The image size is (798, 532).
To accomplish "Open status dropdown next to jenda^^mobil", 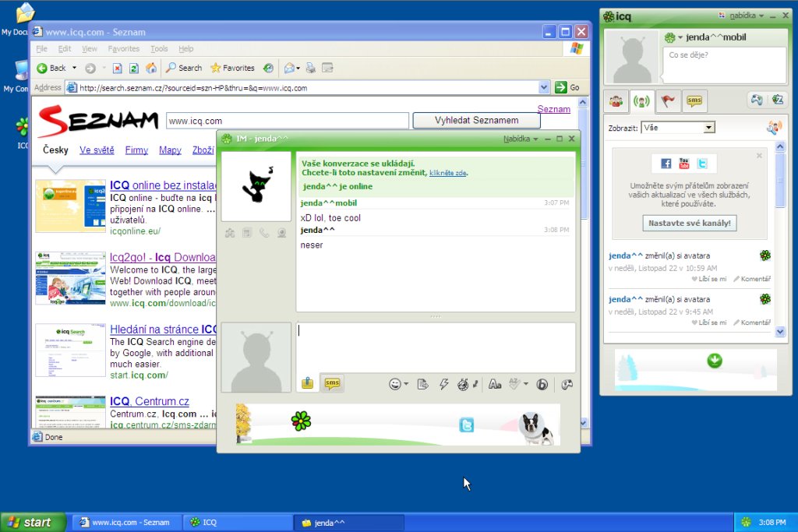I will click(x=680, y=37).
